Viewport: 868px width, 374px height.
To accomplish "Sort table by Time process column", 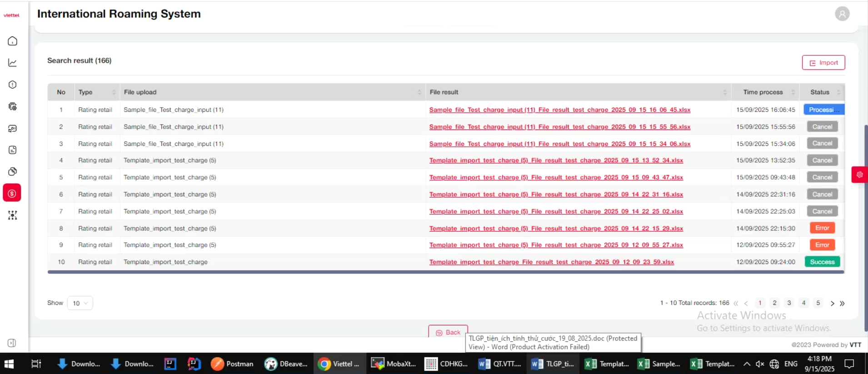I will (793, 92).
